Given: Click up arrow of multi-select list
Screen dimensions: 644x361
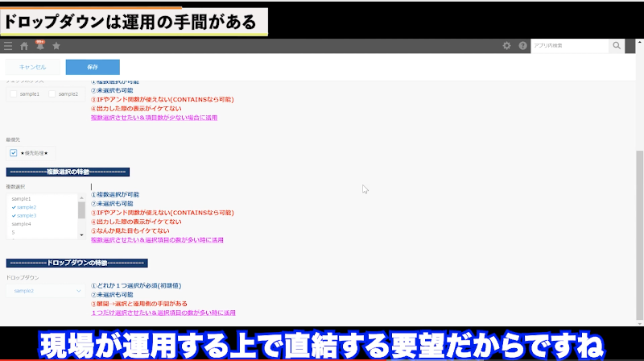Looking at the screenshot, I should [81, 197].
